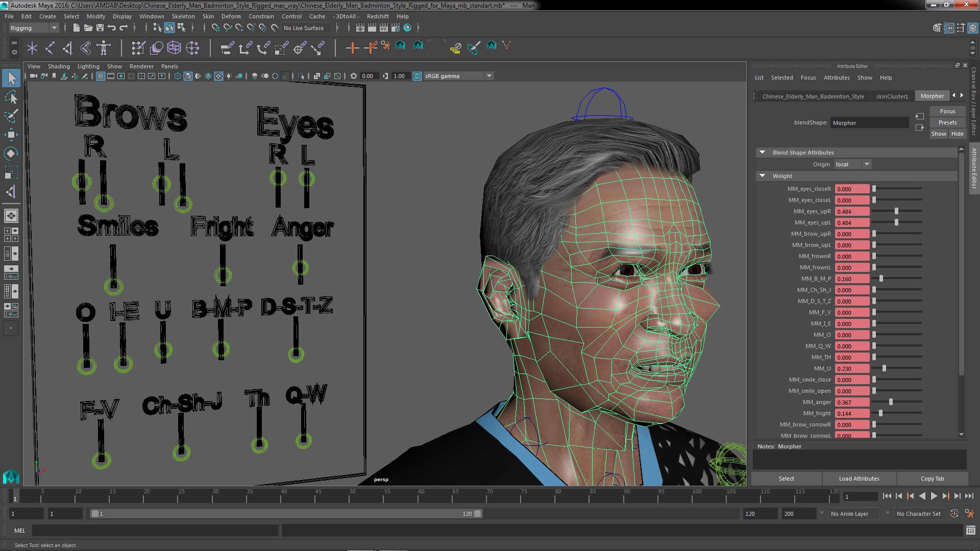Click the Presets button
This screenshot has width=980, height=551.
(x=947, y=122)
